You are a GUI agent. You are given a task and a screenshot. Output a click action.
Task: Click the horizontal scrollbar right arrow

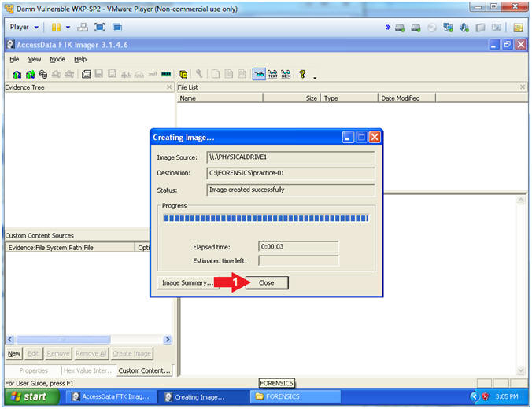(168, 339)
